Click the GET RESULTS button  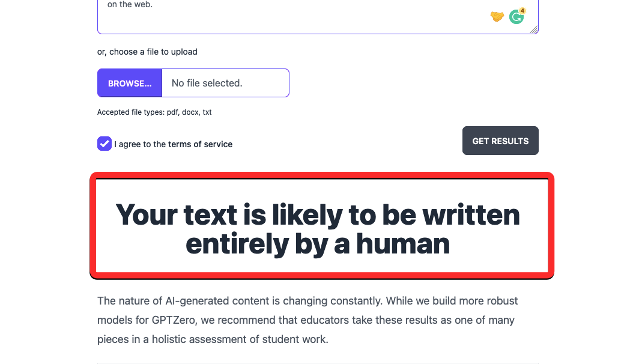pos(500,141)
